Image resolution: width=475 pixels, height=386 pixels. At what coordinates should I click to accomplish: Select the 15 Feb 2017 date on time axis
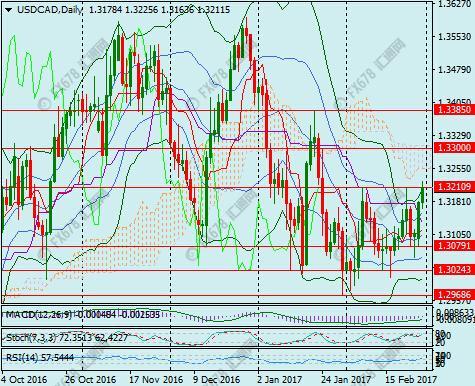411,380
